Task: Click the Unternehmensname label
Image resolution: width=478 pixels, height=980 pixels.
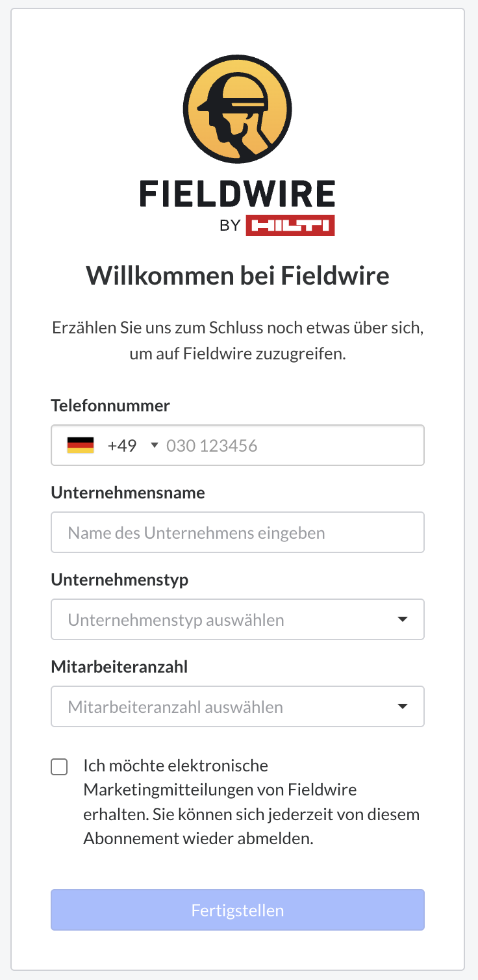Action: (x=128, y=493)
